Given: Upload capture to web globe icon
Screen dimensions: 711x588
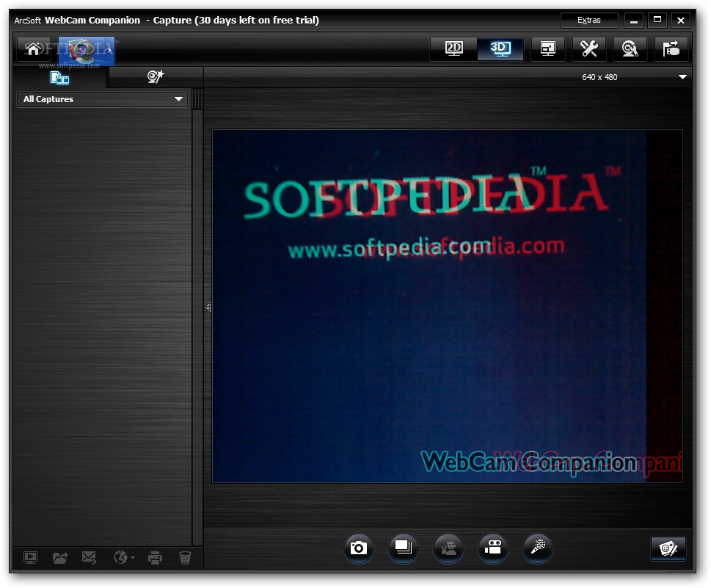Looking at the screenshot, I should click(x=123, y=557).
